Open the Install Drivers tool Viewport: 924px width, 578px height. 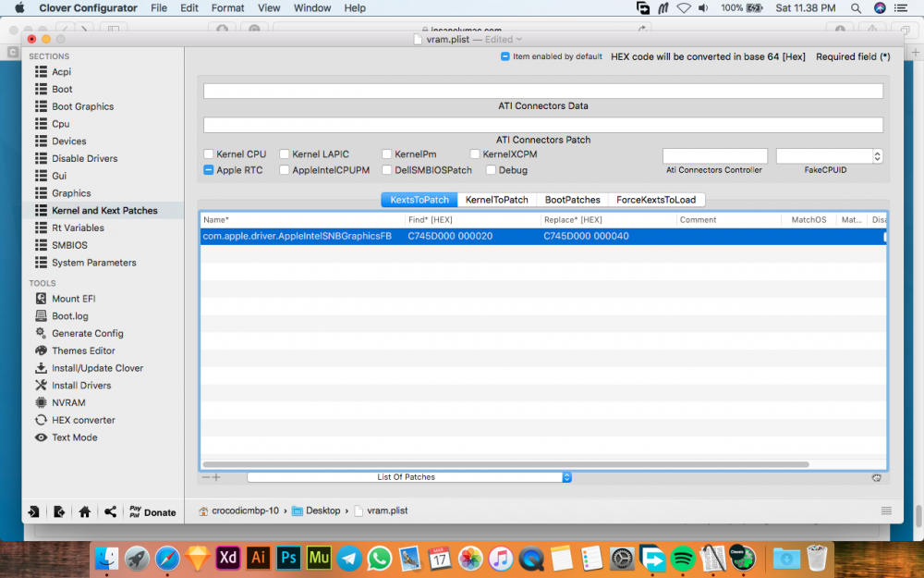(x=81, y=385)
